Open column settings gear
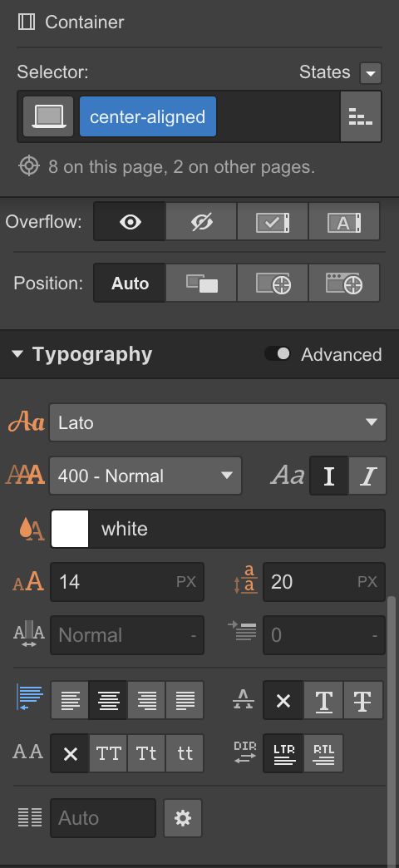The width and height of the screenshot is (399, 868). [x=183, y=818]
